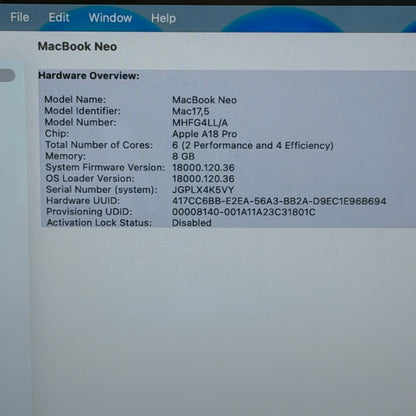
Task: Select the Chip label
Action: point(57,133)
